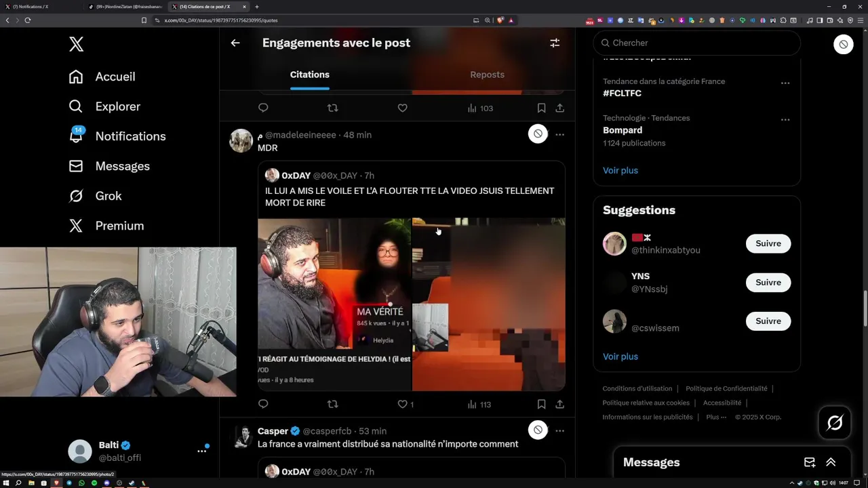Bookmark the madeleeineeee MDR post
This screenshot has width=868, height=488.
(541, 404)
